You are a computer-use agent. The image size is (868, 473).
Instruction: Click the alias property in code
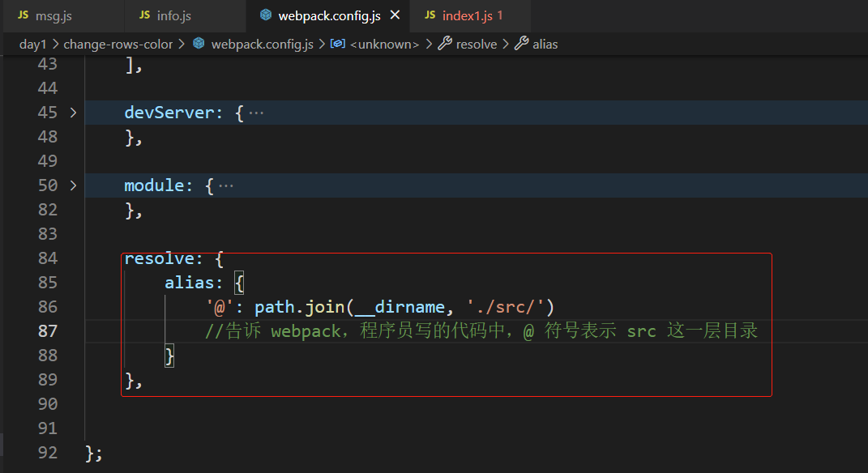pos(190,283)
